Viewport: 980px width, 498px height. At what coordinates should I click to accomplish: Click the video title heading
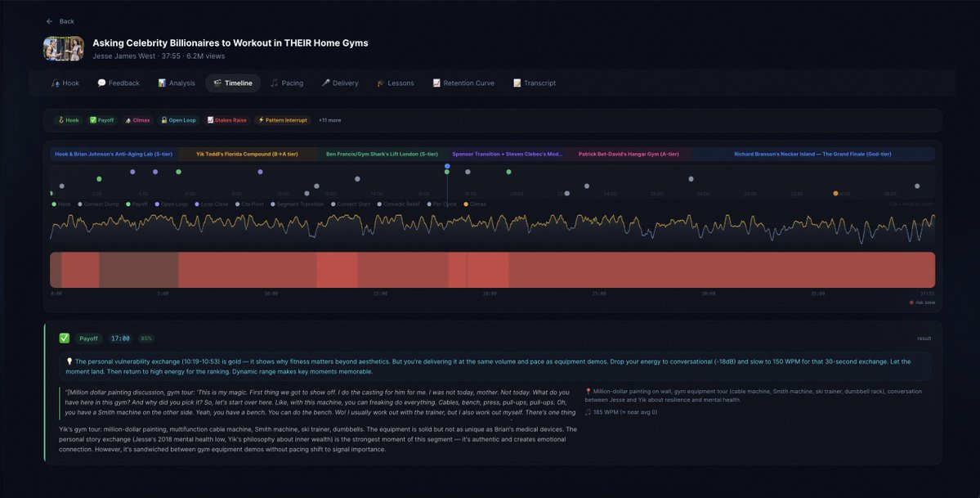230,43
